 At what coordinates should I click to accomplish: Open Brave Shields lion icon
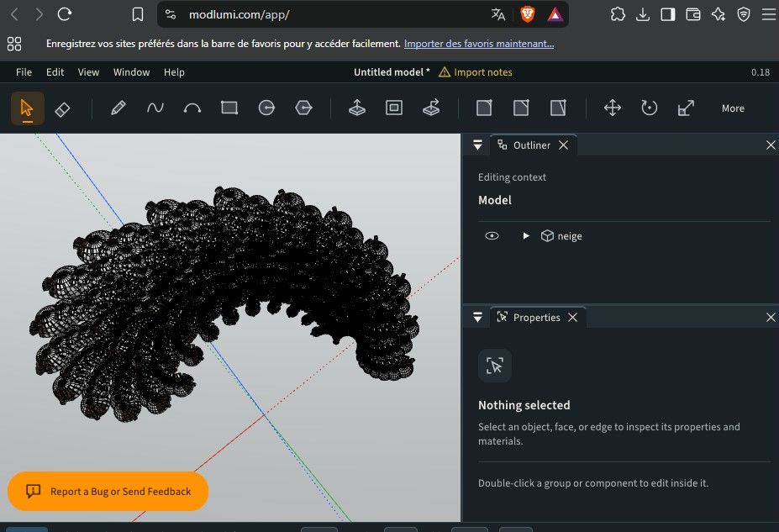coord(527,14)
